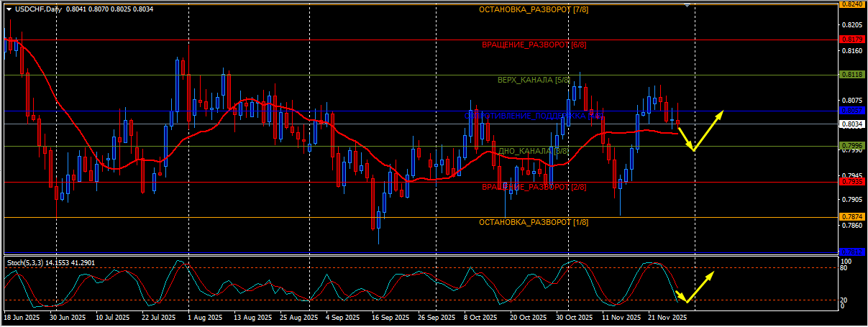Click the 0.8160 value on price axis
868x327 pixels.
point(852,51)
